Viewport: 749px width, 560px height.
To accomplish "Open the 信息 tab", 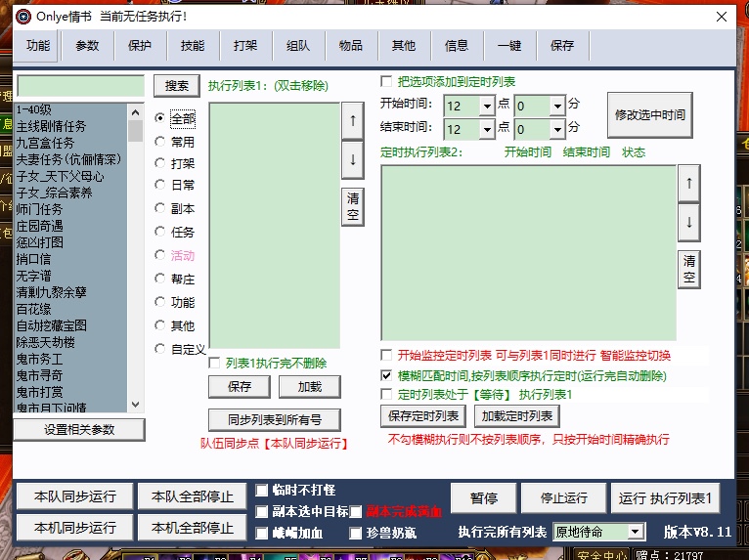I will point(457,46).
